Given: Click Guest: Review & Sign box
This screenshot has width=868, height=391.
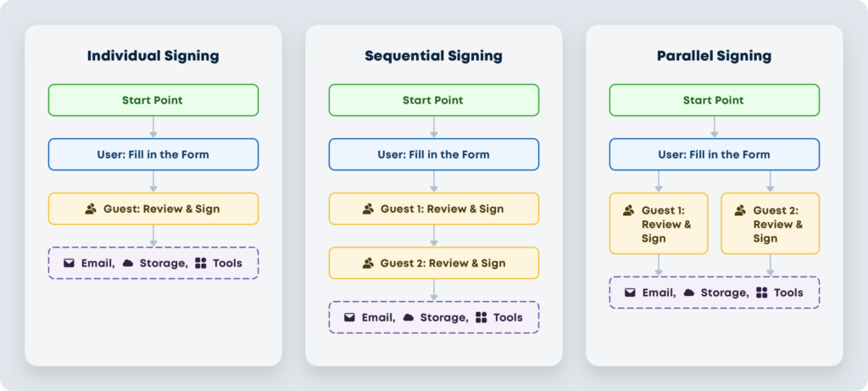Looking at the screenshot, I should 153,209.
